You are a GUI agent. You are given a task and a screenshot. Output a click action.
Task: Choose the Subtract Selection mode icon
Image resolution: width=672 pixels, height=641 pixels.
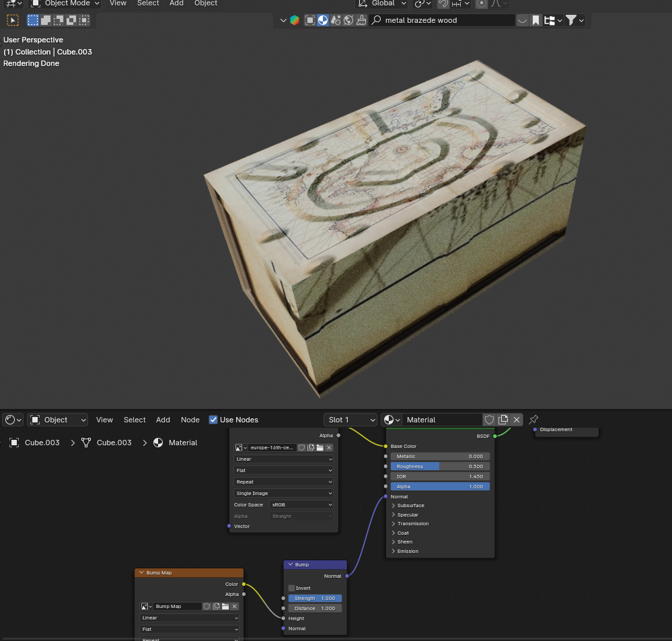(59, 20)
